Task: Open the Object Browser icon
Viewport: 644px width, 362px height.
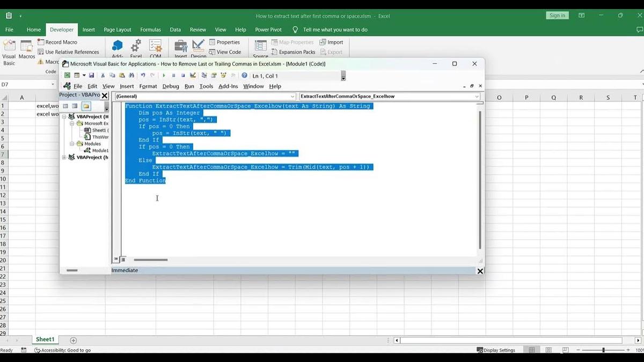Action: point(224,76)
